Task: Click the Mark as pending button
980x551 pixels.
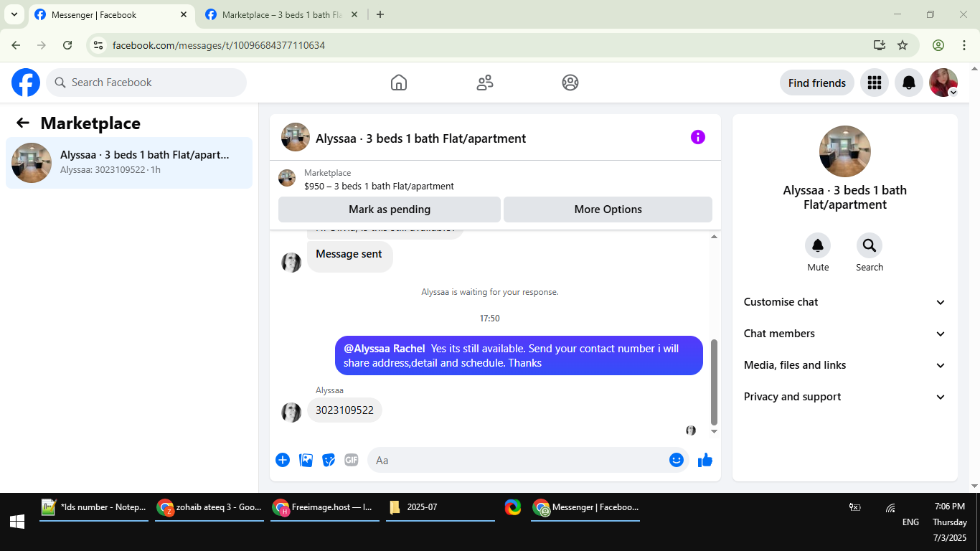Action: pyautogui.click(x=390, y=209)
